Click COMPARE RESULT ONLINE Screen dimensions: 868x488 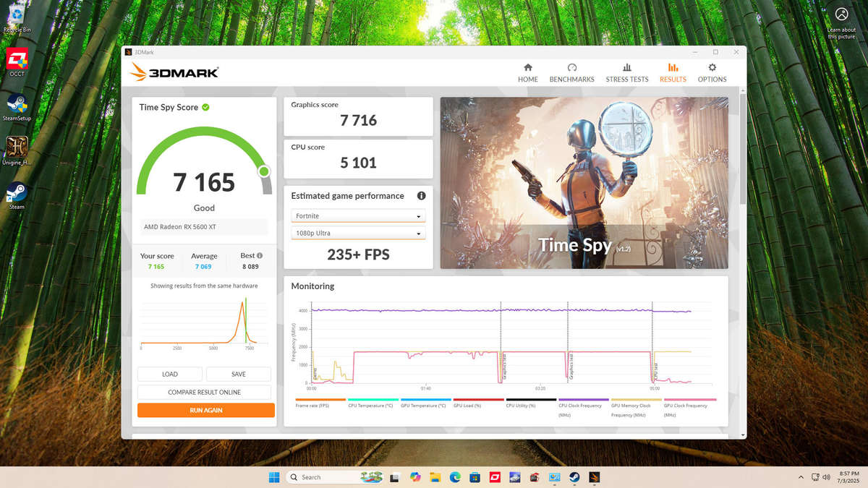click(205, 391)
